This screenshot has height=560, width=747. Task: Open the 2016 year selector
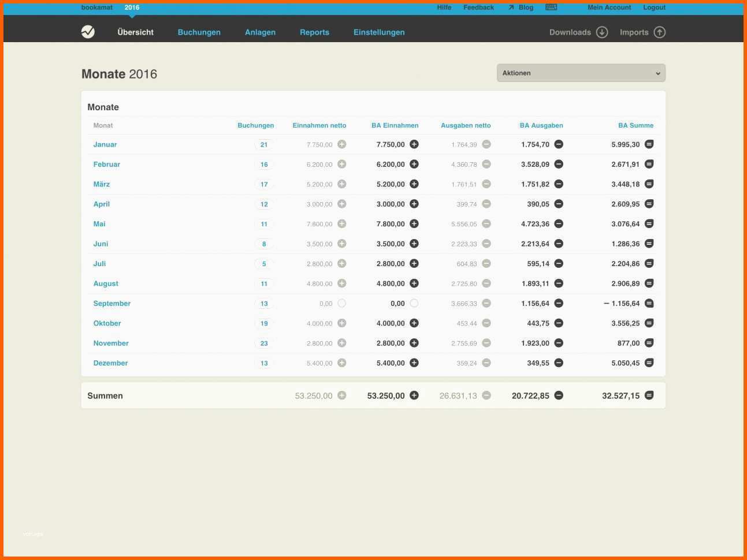click(x=132, y=8)
